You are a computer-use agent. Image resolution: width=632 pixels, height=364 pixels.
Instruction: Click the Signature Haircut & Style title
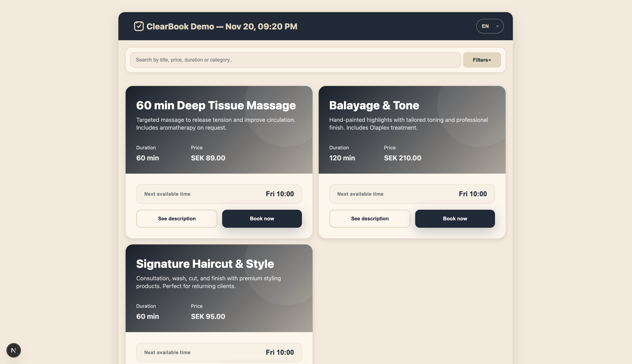click(x=205, y=264)
